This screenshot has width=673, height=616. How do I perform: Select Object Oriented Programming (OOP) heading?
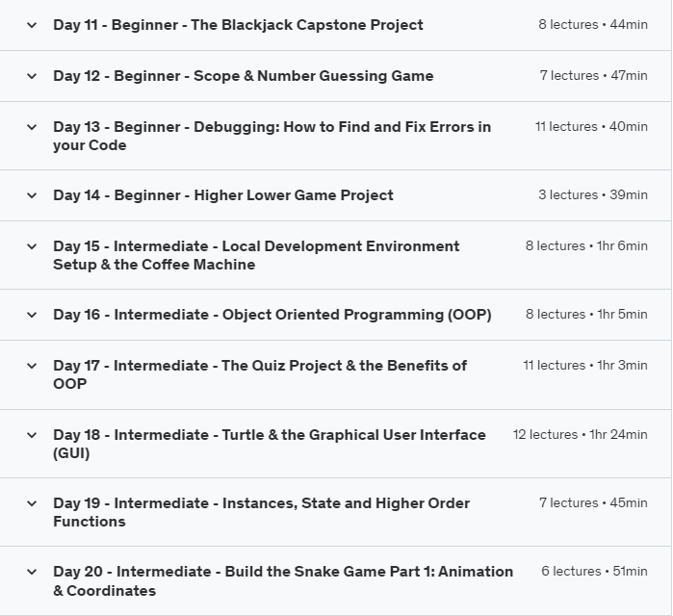click(272, 315)
